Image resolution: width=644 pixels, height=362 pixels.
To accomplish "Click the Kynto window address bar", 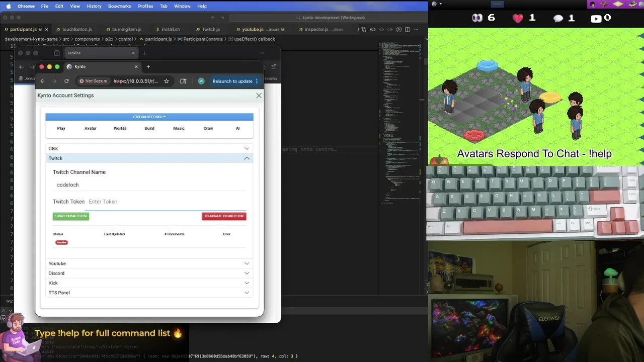I will click(x=136, y=81).
